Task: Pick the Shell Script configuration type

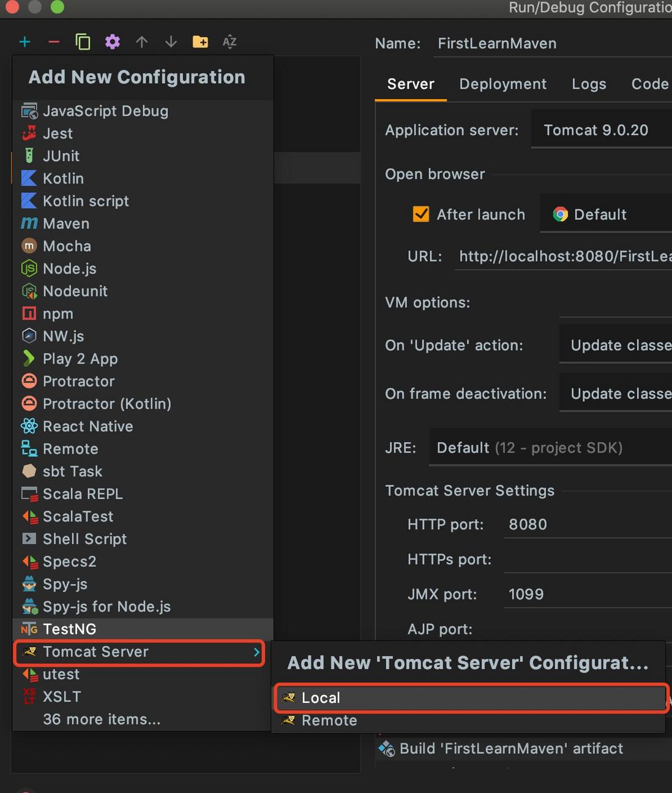Action: [143, 539]
